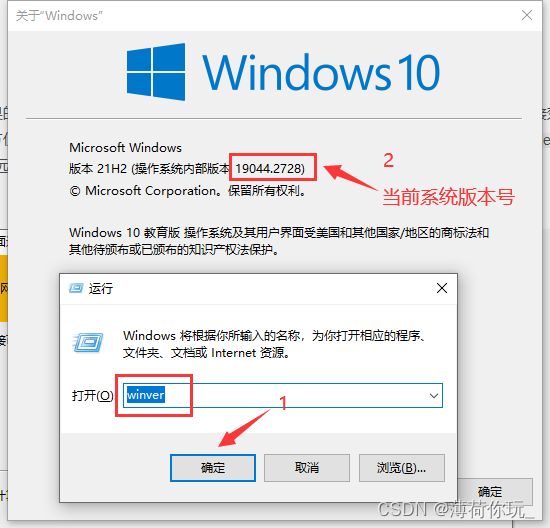Click the Windows 10 教育版 license paragraph
The height and width of the screenshot is (528, 550).
(x=279, y=241)
